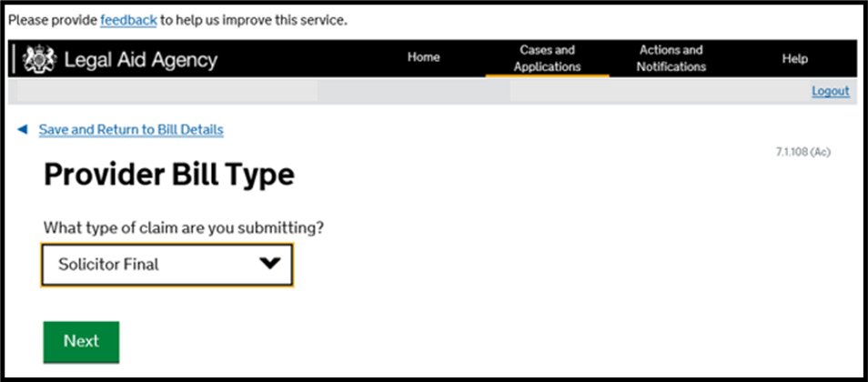
Task: Select the Actions and Notifications menu
Action: click(671, 58)
